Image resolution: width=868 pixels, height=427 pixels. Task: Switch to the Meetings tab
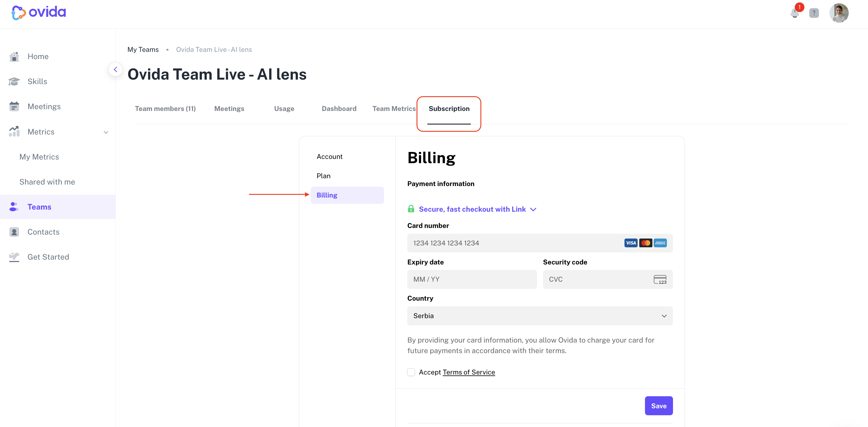[229, 109]
